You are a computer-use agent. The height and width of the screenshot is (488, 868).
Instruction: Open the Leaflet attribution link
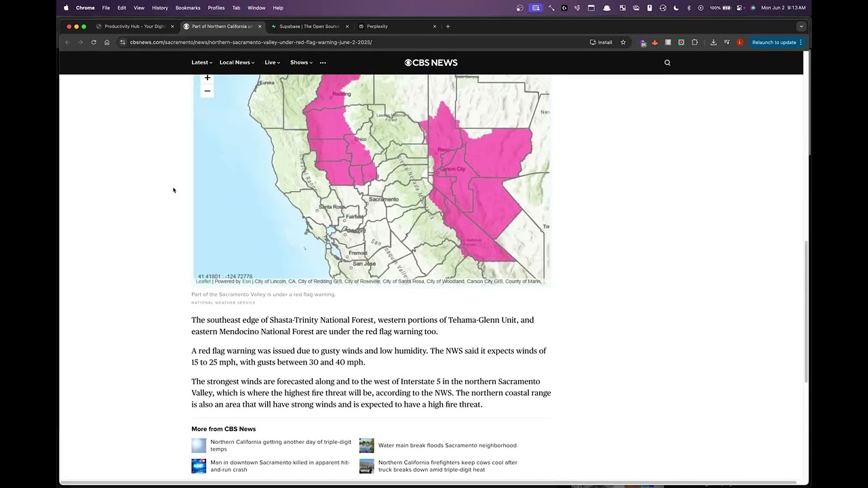point(203,281)
